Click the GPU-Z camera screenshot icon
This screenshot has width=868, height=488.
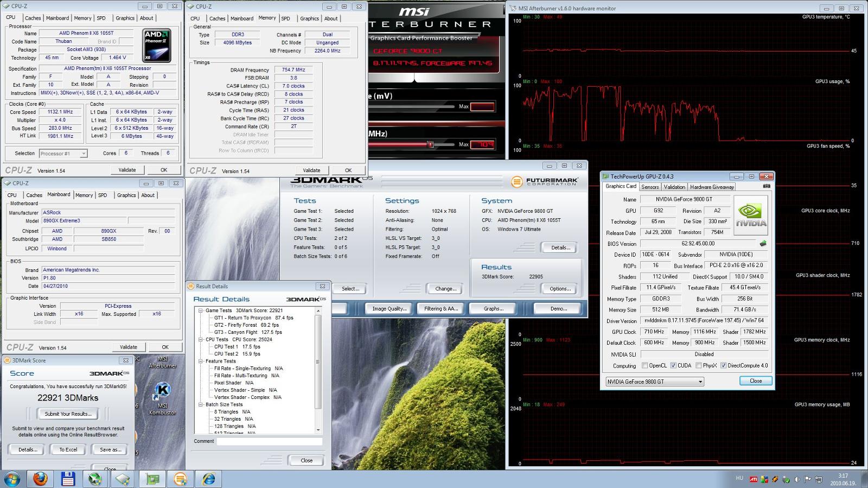coord(767,186)
